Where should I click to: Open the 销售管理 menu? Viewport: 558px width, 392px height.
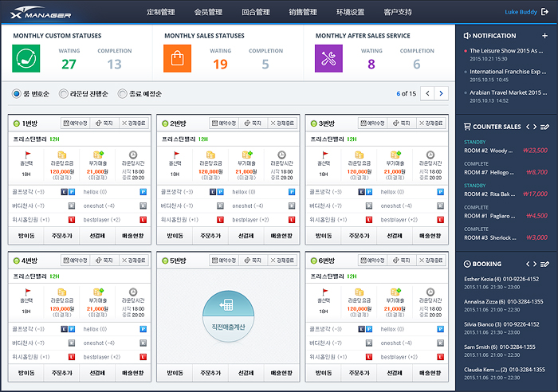[x=302, y=13]
